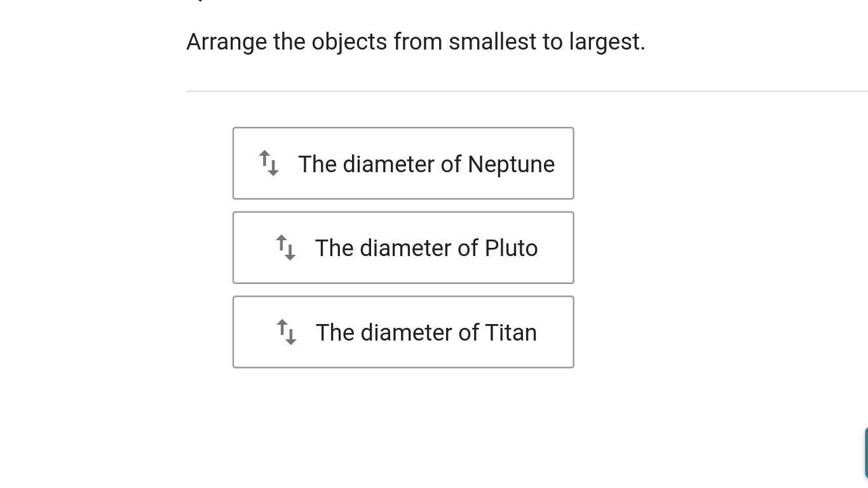The image size is (868, 488).
Task: Click the horizontal divider line below the question
Action: [x=526, y=91]
